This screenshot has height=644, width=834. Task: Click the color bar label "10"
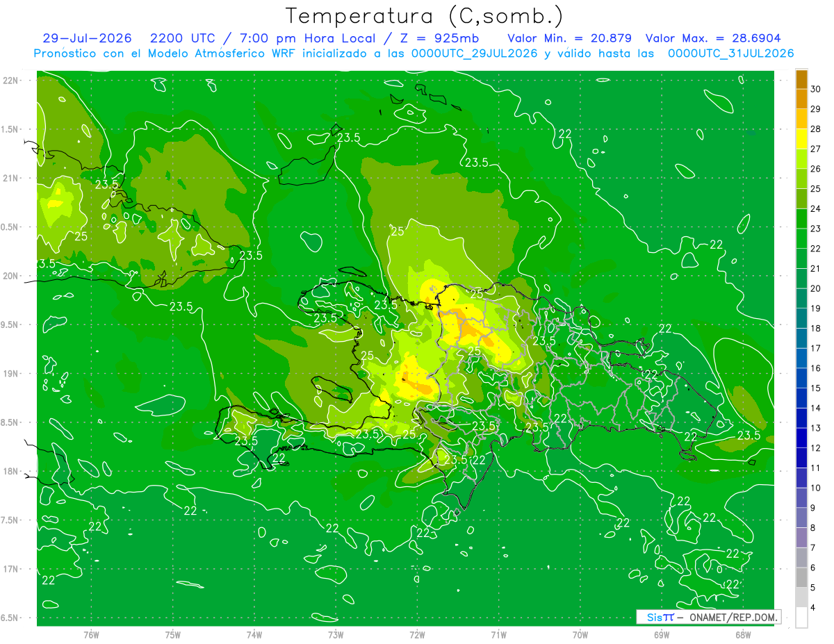[x=816, y=488]
